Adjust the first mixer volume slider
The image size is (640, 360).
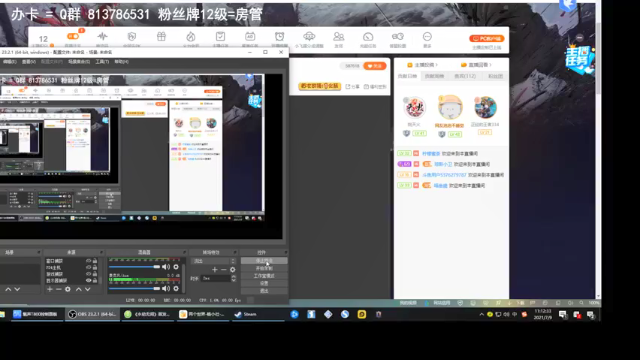coord(134,267)
